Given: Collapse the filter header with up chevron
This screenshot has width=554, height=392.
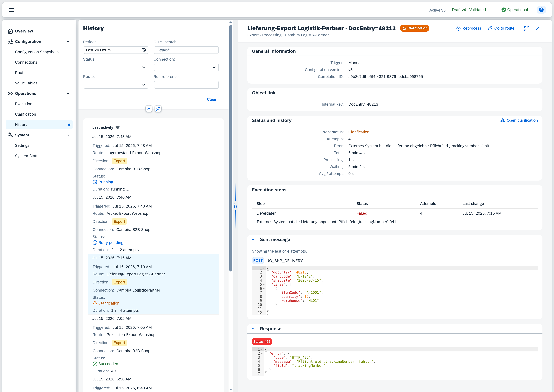Looking at the screenshot, I should tap(149, 109).
